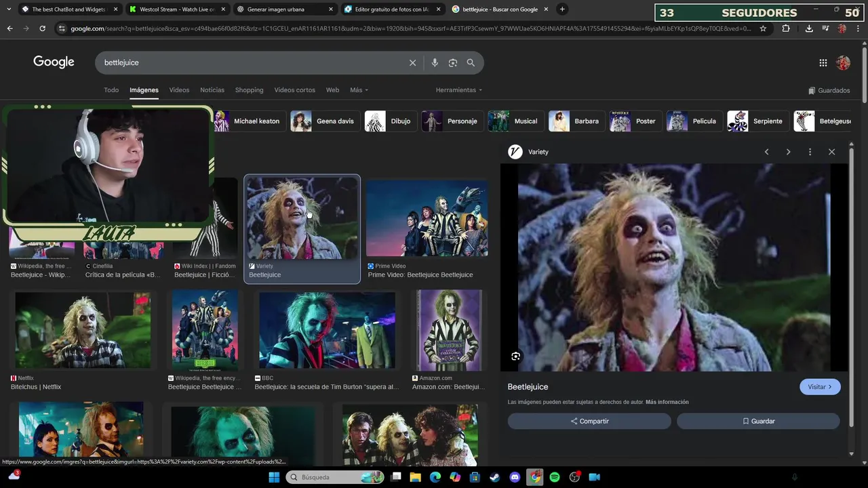The height and width of the screenshot is (488, 868).
Task: Switch to the Generar imagen urbana tab
Action: pos(285,9)
